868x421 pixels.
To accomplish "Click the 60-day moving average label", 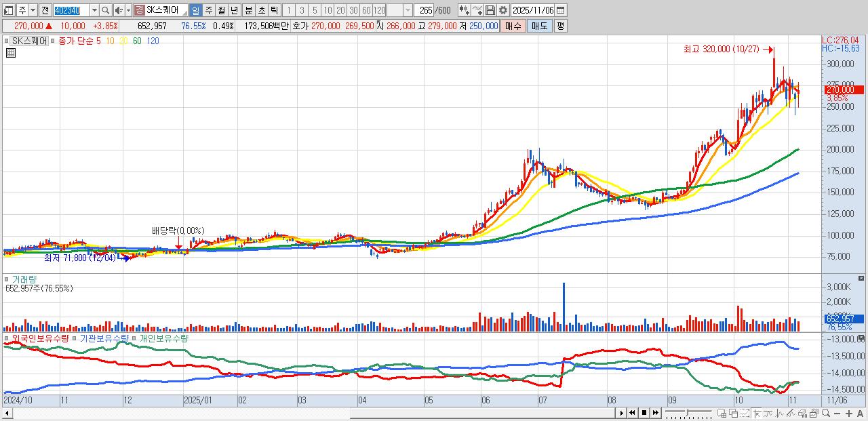I will [x=138, y=41].
